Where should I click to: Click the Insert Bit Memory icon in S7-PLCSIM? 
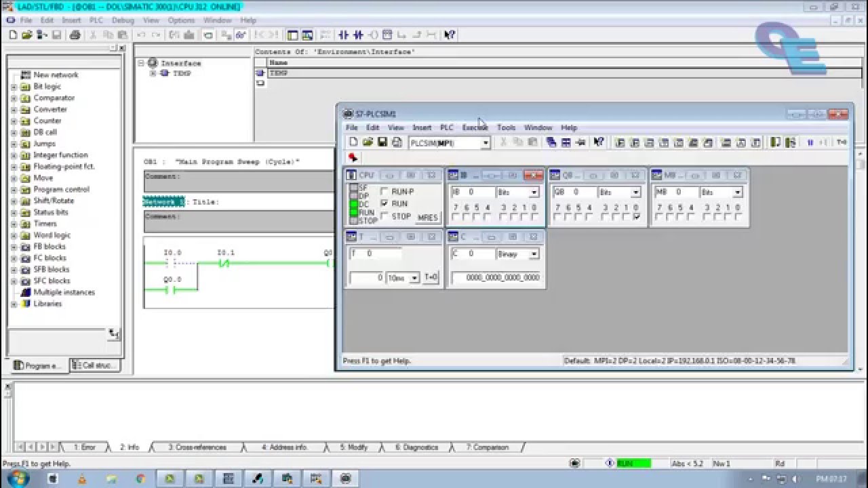(650, 142)
